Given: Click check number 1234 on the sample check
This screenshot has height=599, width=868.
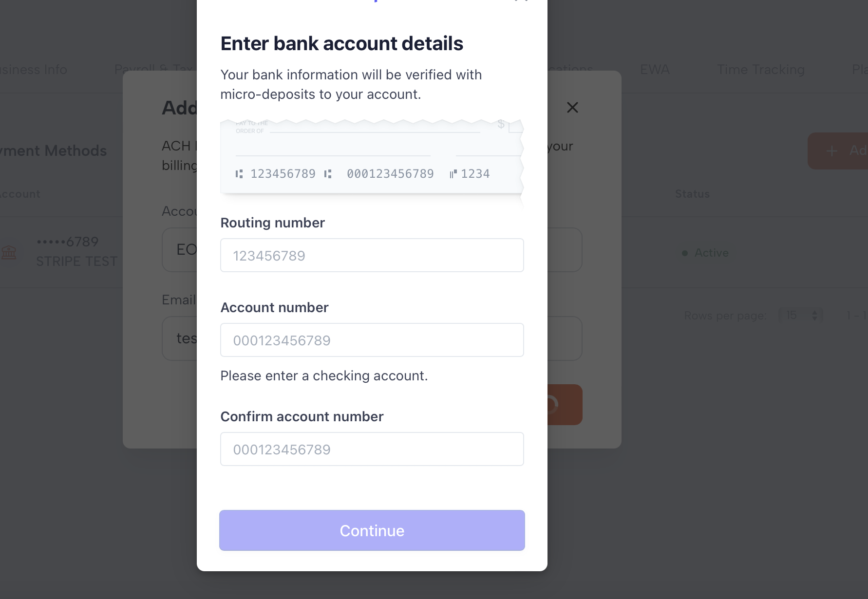Looking at the screenshot, I should [x=475, y=174].
